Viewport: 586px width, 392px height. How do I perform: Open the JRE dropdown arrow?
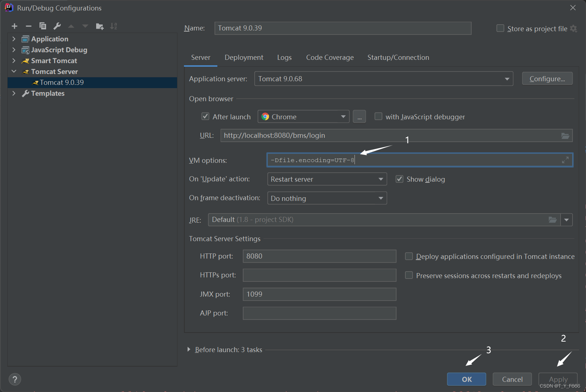tap(567, 220)
